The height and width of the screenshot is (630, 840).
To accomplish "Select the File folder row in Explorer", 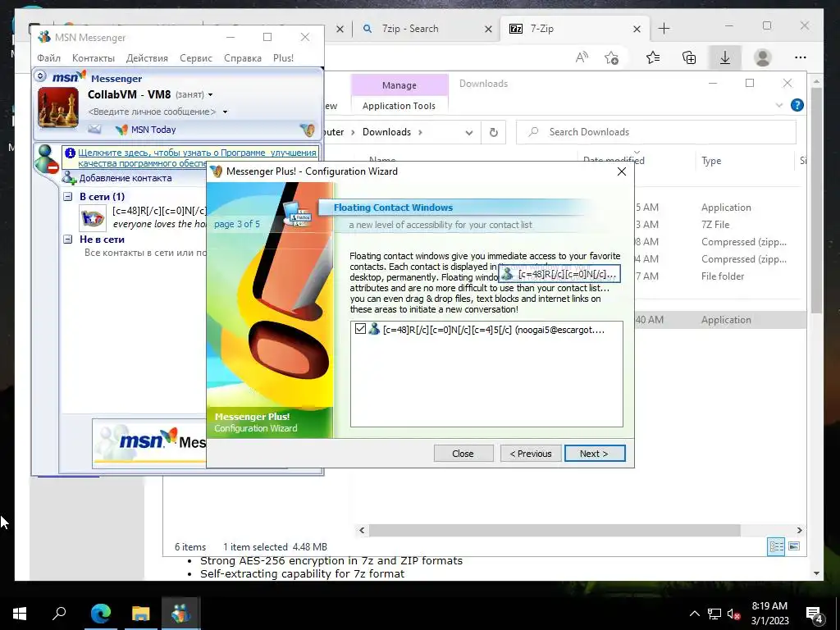I will [x=722, y=276].
